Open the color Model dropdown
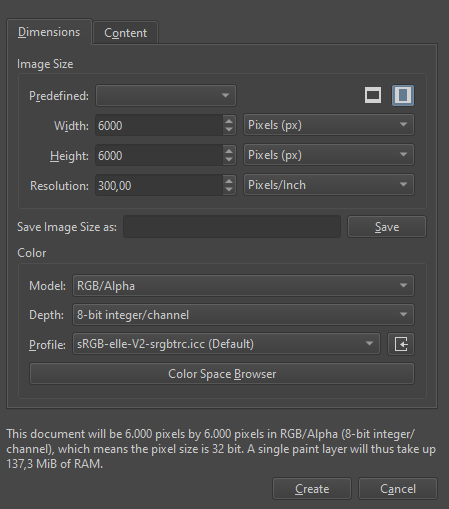 (243, 286)
